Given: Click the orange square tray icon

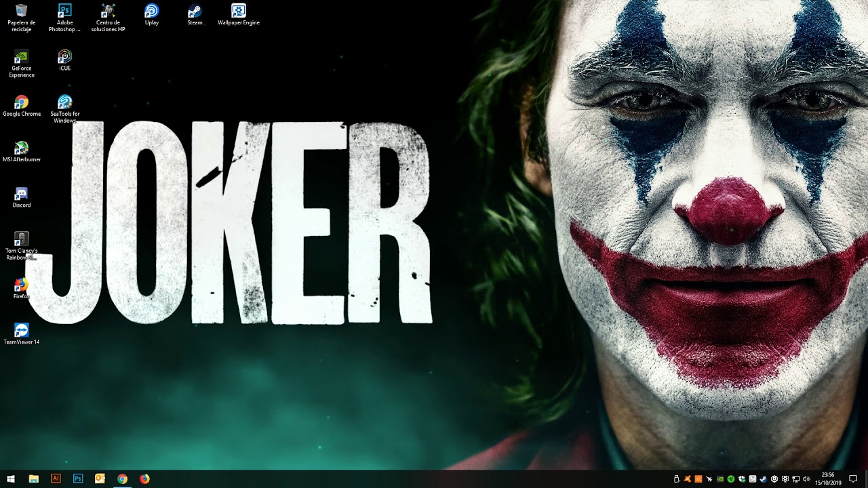Looking at the screenshot, I should click(x=698, y=479).
